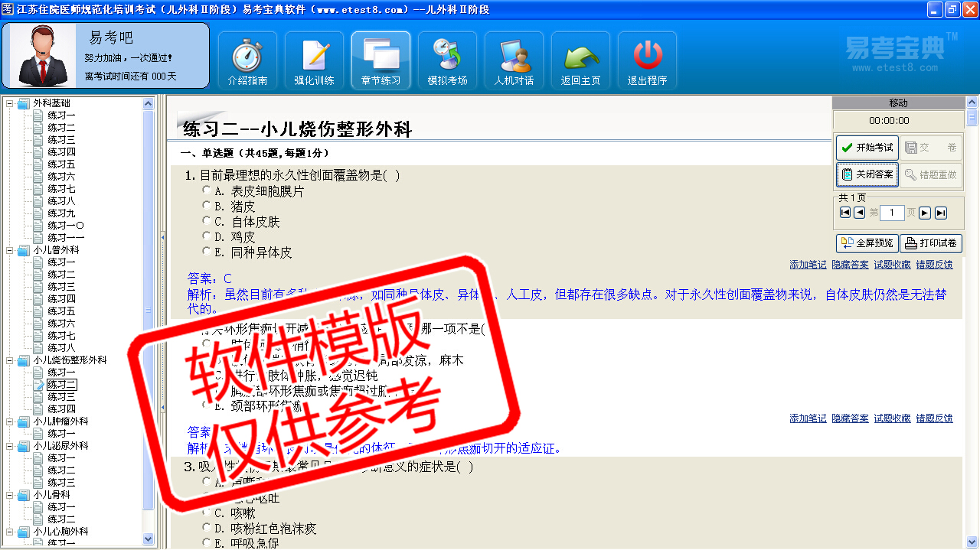Click first 隐藏答案 link
The height and width of the screenshot is (550, 980).
pyautogui.click(x=850, y=265)
